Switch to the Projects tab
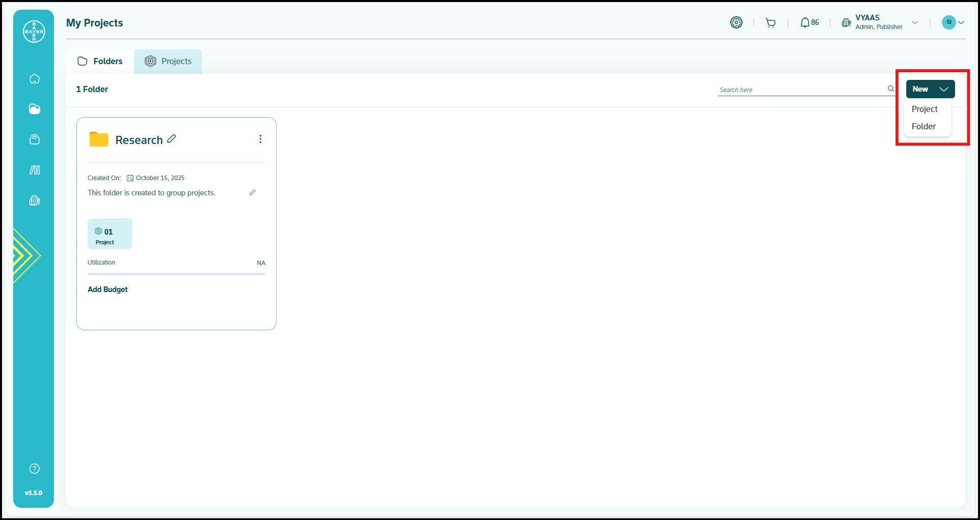 point(168,61)
